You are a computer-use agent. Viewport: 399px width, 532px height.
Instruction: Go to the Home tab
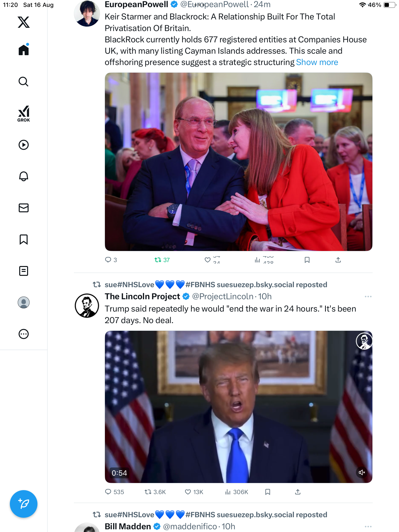[x=24, y=50]
